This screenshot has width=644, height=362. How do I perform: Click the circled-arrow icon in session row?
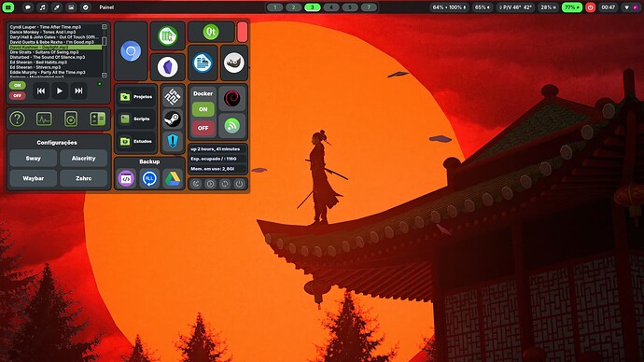point(210,184)
